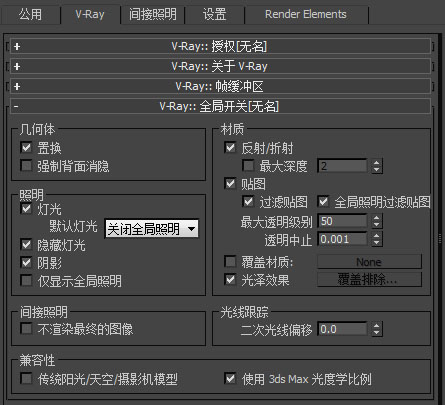Toggle the 灯光 checkbox
Screen dimensions: 445x405
coord(26,209)
